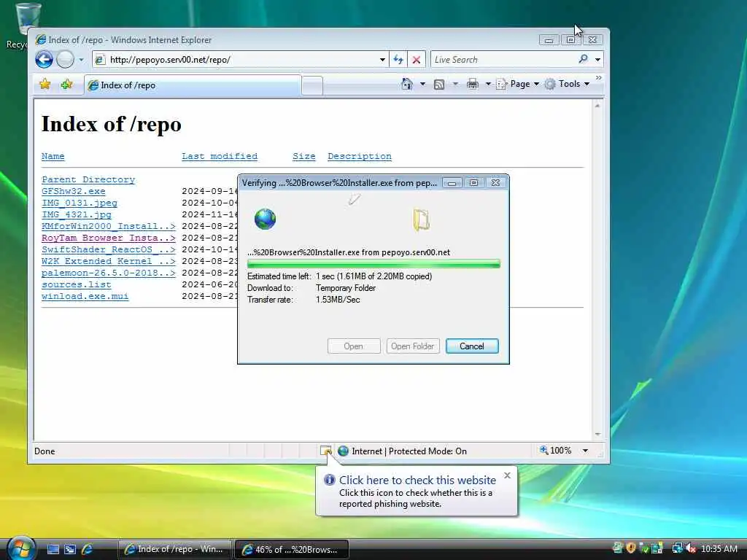Open the Windows Start orb

click(x=21, y=548)
